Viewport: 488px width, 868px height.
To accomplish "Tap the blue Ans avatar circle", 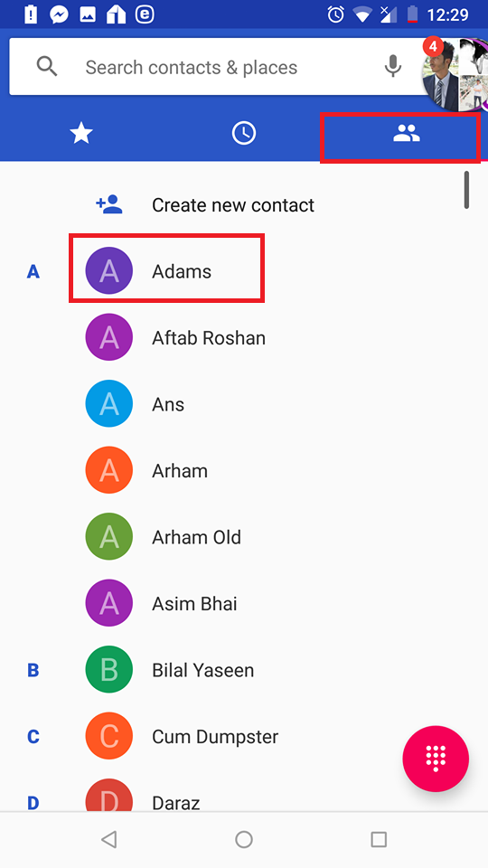I will [109, 404].
